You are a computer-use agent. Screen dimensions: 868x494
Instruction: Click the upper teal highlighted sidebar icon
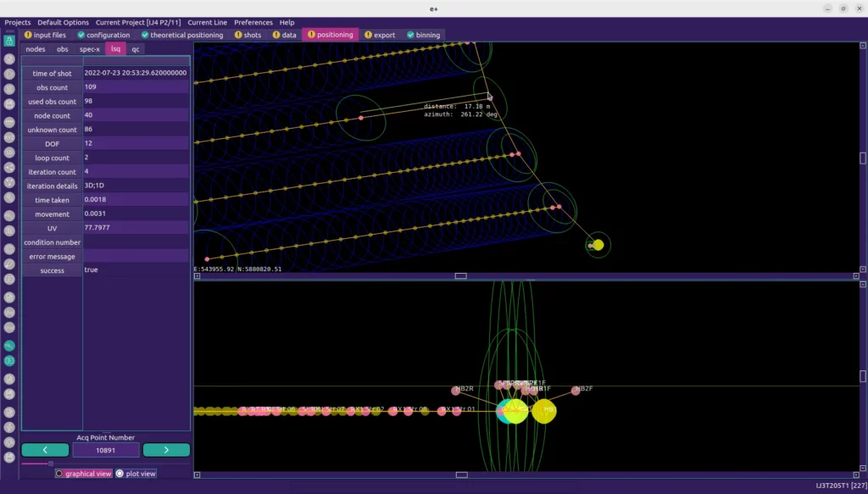tap(9, 346)
